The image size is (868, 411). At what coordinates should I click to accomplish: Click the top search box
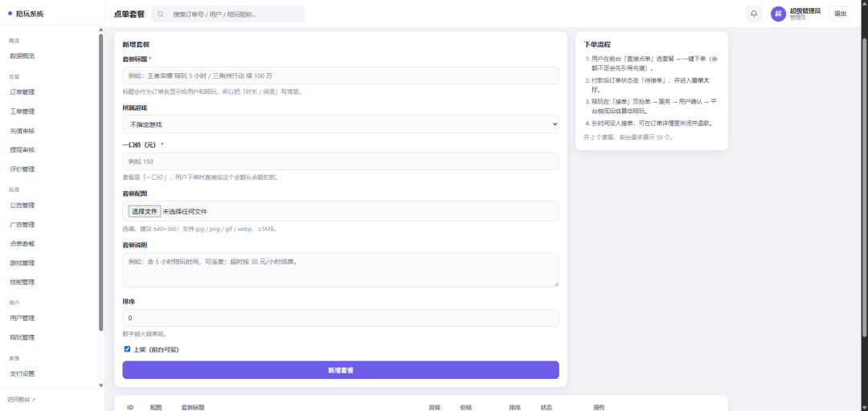click(228, 14)
